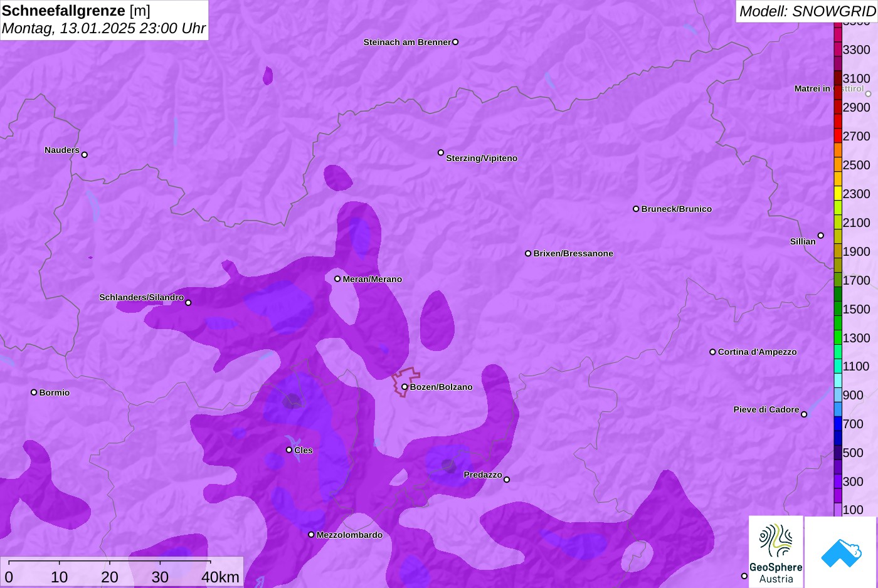Click the distance scale bar
Screen dimensions: 878x588
[109, 561]
